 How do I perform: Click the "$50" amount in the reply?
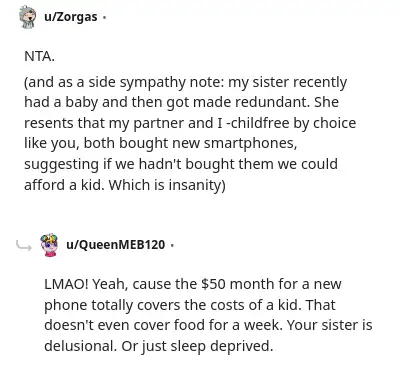[x=214, y=284]
